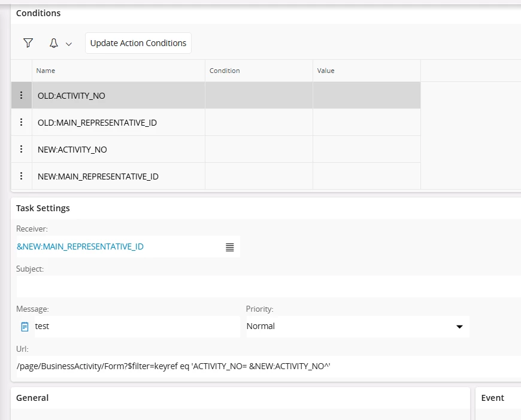Open the Receiver list-of-values icon
Screen dimensions: 521x420
click(229, 247)
